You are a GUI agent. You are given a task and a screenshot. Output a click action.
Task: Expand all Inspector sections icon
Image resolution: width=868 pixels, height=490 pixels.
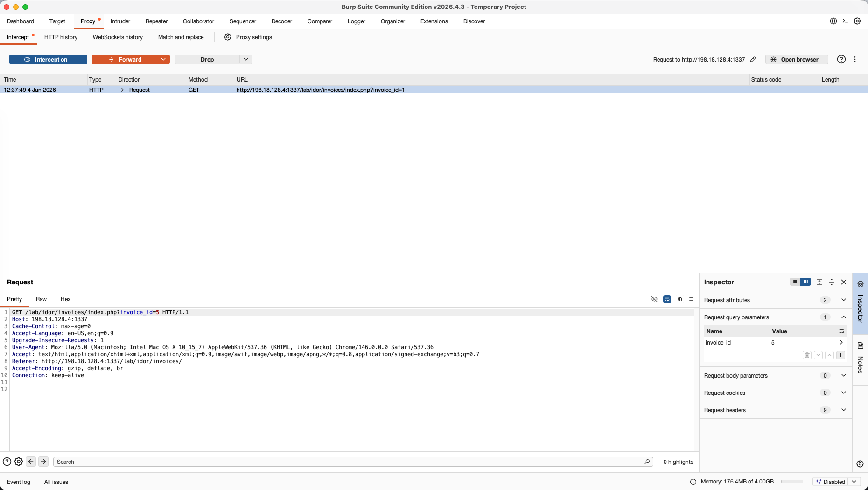[x=819, y=282]
